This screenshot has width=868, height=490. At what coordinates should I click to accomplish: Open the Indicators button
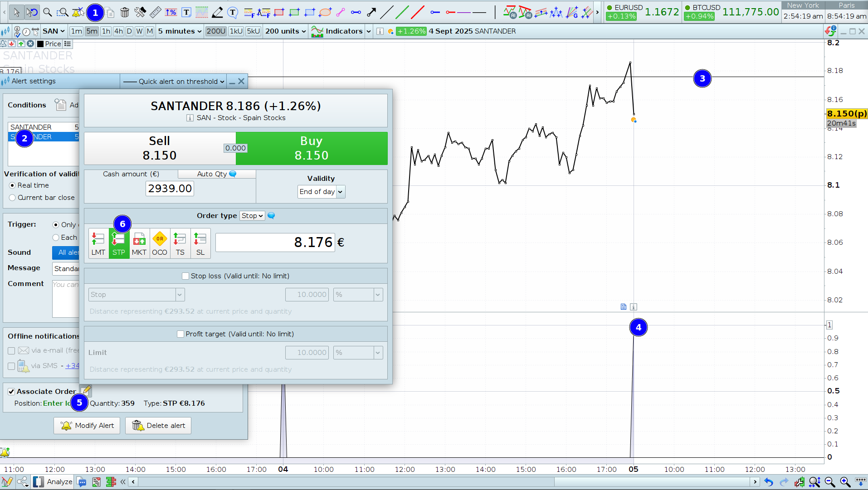(337, 31)
